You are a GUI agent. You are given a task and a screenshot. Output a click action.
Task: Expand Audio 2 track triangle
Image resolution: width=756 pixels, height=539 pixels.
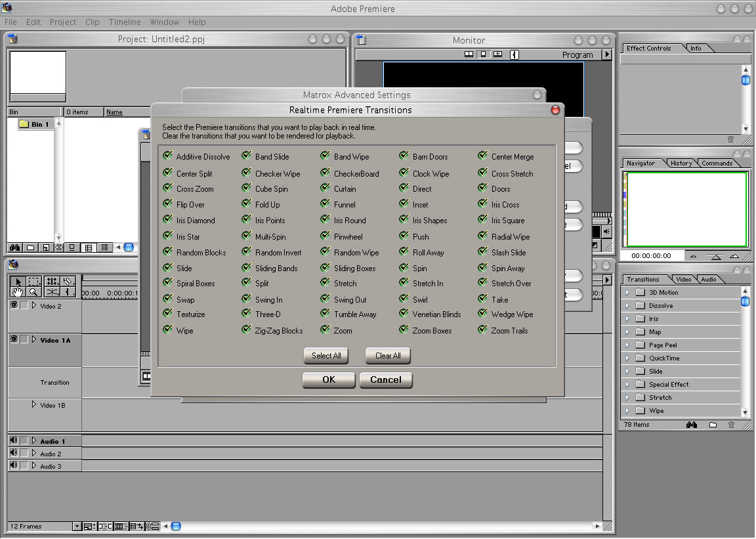point(33,453)
